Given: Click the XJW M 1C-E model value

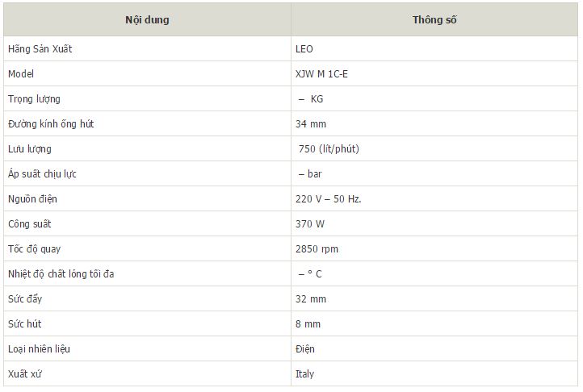Looking at the screenshot, I should (x=321, y=74).
